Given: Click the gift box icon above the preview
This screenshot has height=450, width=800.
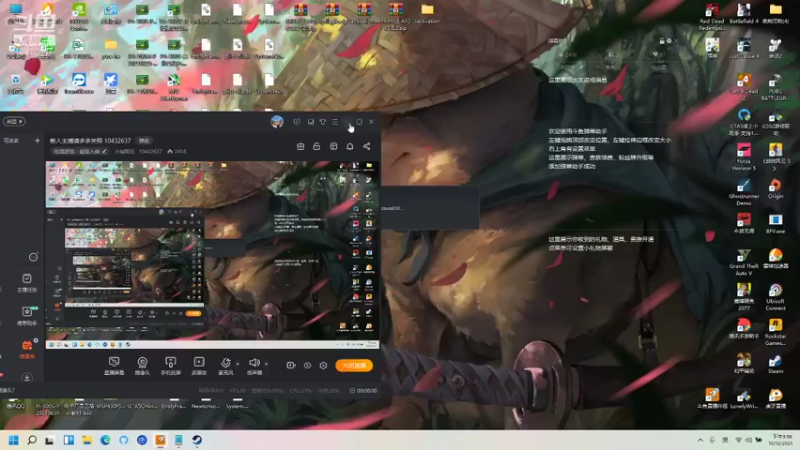Looking at the screenshot, I should (301, 146).
